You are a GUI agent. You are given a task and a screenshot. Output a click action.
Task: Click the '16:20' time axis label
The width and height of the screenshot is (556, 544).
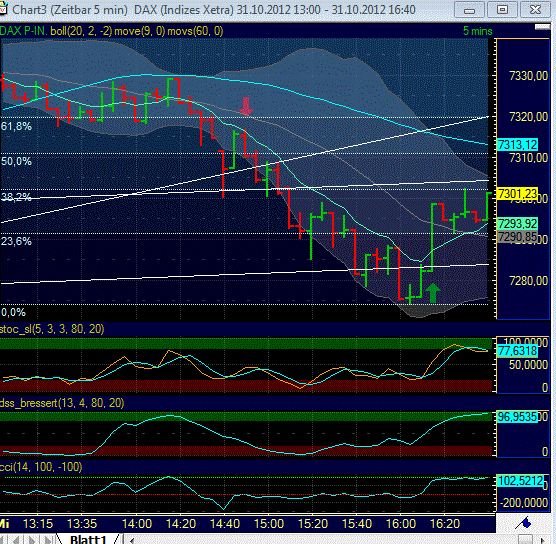[445, 524]
